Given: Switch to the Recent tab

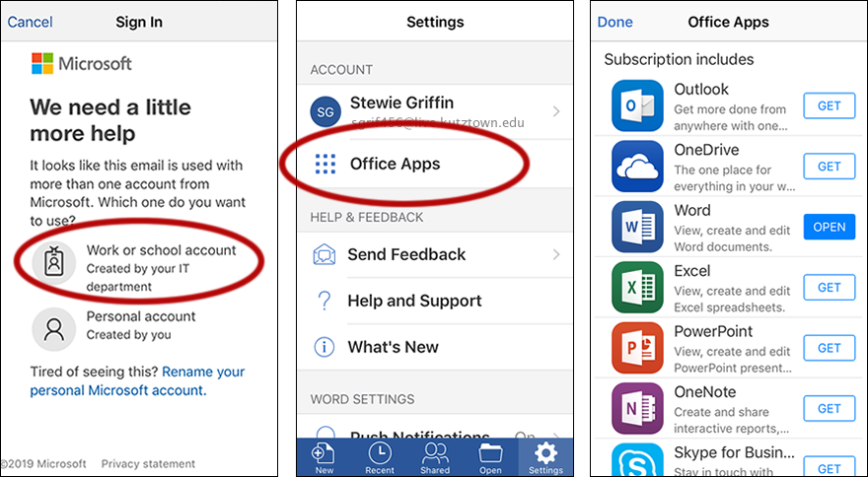Looking at the screenshot, I should pyautogui.click(x=379, y=457).
